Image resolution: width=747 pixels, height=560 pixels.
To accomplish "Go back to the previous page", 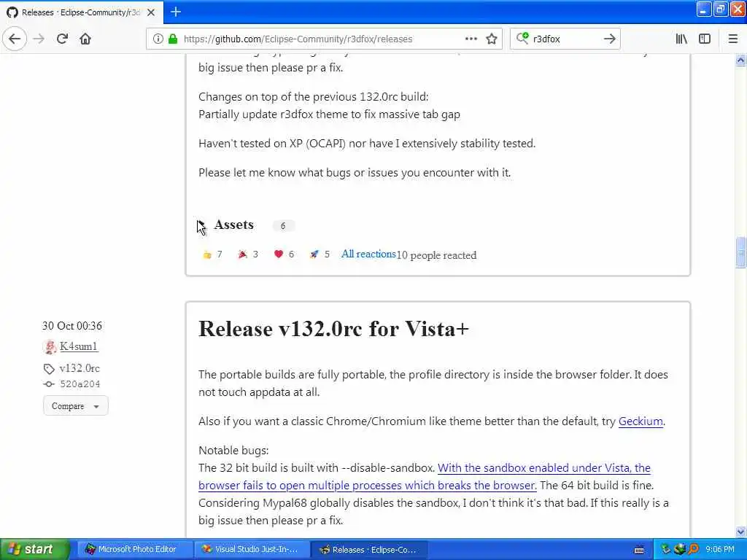I will [15, 39].
